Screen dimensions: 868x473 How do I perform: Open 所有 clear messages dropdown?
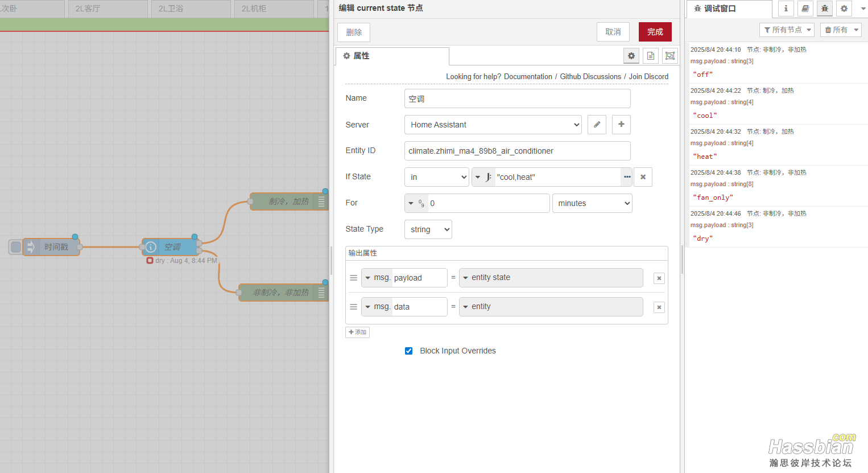pos(841,30)
